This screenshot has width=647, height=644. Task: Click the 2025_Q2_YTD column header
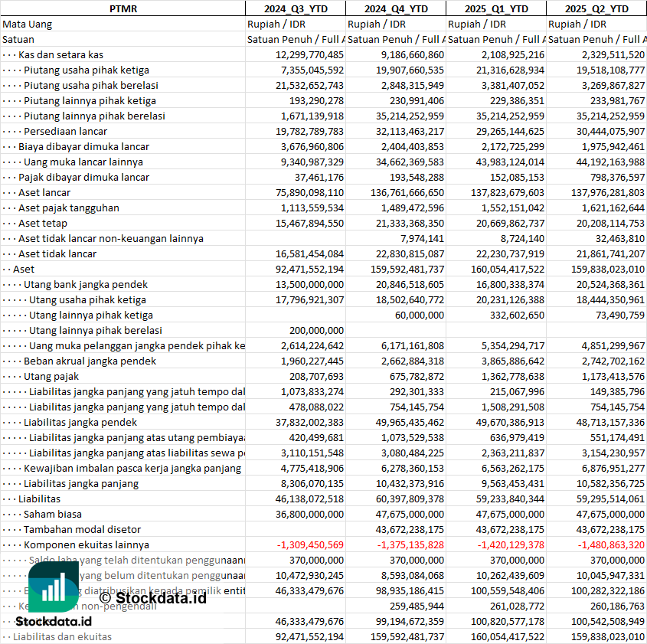pos(596,8)
